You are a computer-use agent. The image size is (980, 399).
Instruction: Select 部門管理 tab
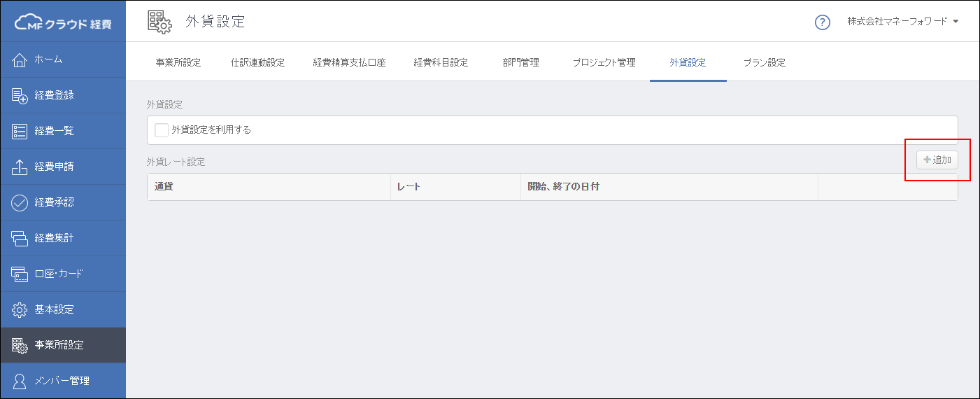(520, 62)
